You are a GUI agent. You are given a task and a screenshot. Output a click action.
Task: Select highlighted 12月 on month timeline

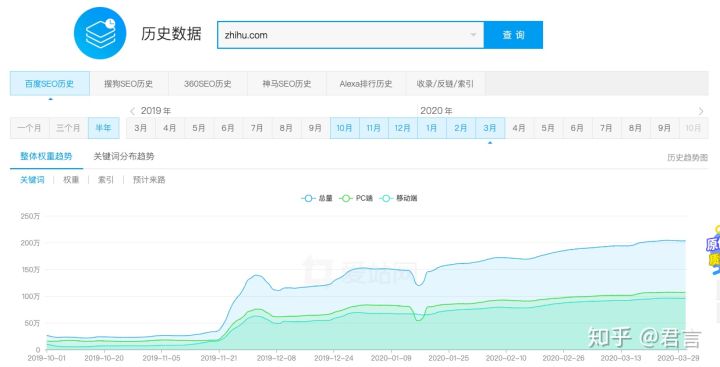403,128
